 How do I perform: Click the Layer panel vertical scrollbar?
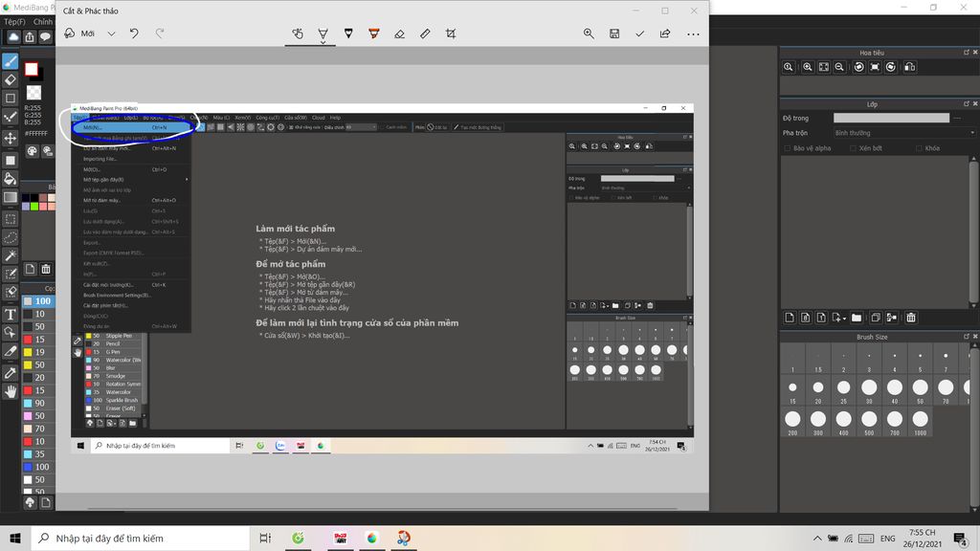[973, 231]
